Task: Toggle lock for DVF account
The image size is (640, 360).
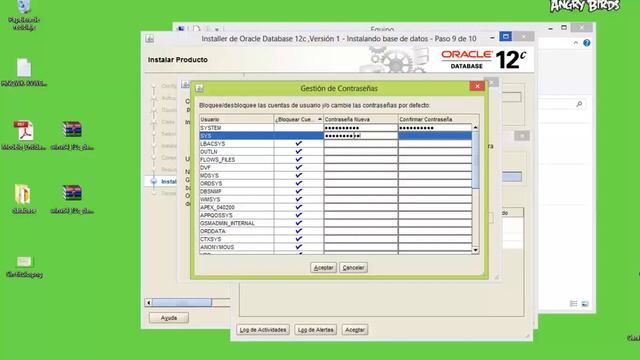Action: tap(299, 167)
